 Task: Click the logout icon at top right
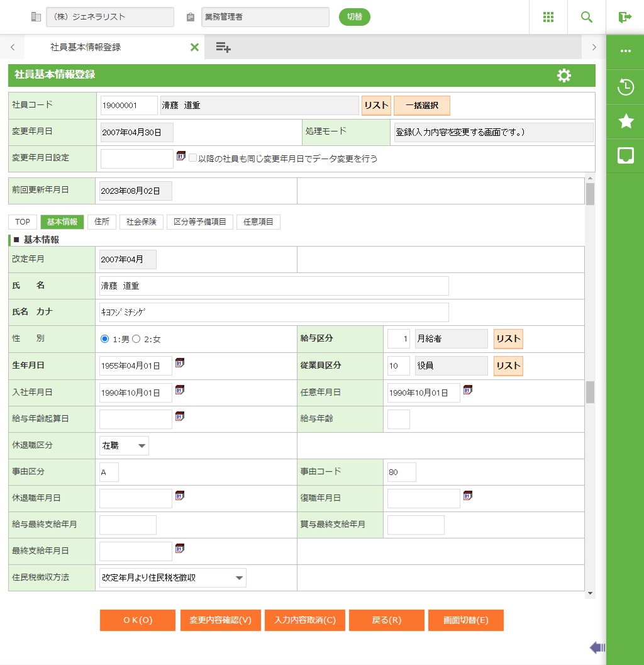tap(625, 17)
